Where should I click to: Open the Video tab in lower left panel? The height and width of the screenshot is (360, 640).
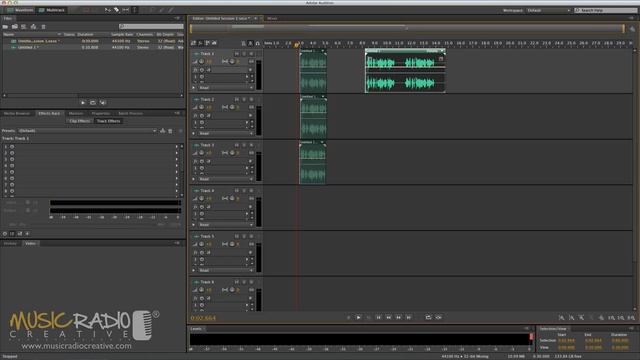pos(30,243)
